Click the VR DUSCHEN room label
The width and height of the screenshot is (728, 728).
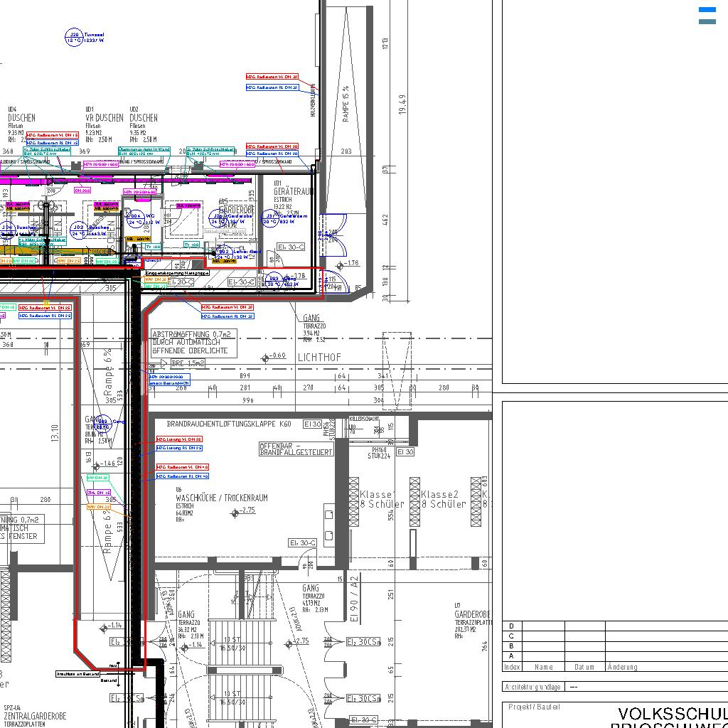pos(105,118)
